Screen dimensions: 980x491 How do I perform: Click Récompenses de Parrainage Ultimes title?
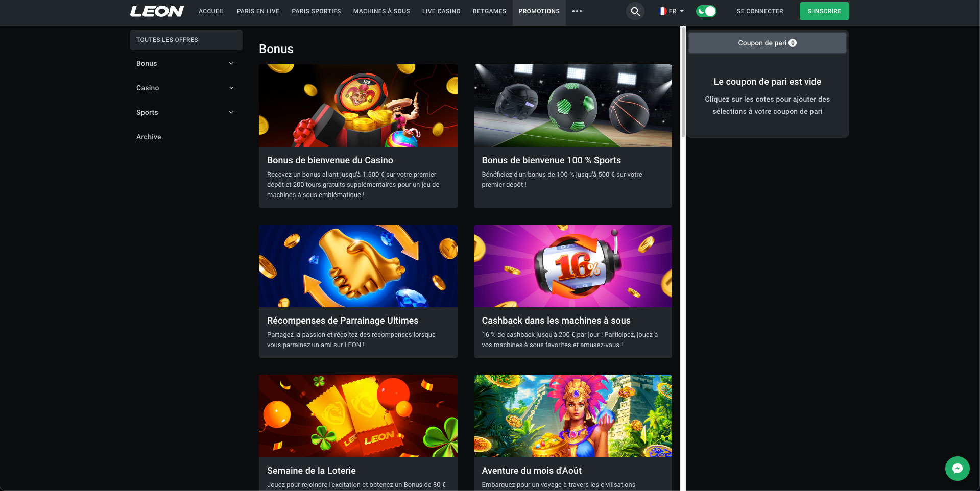[343, 321]
